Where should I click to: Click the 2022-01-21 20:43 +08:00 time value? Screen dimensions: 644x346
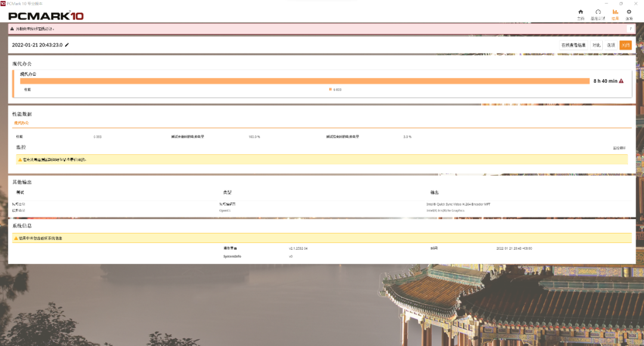click(514, 248)
